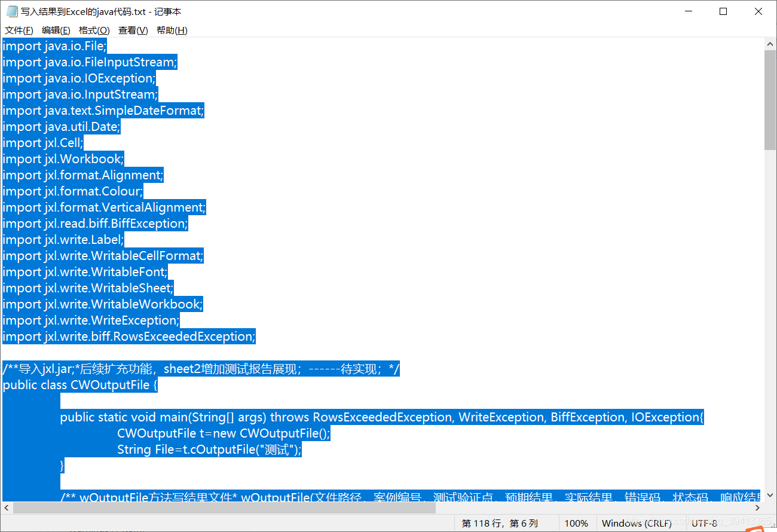This screenshot has width=777, height=532.
Task: Click the line import jxl.write.WritableWorkbook;
Action: pos(103,304)
